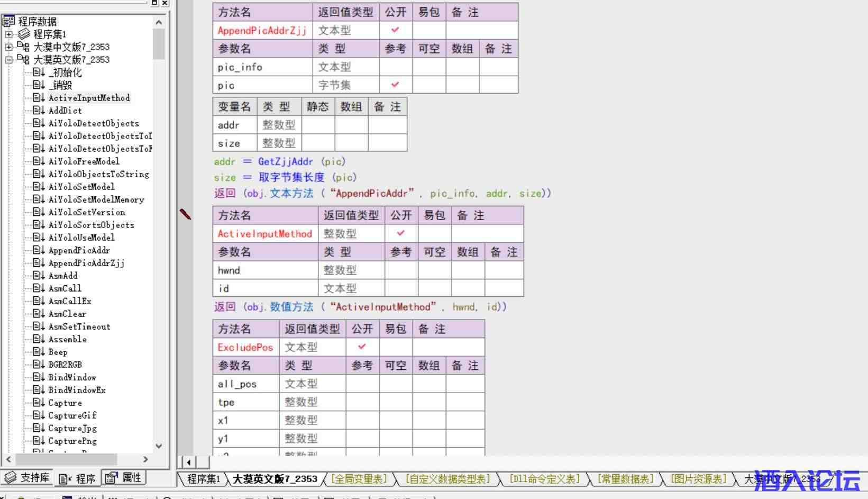Screen dimensions: 868x499
Task: Toggle public checkmark for AppendPicAddrZjj
Action: (395, 30)
